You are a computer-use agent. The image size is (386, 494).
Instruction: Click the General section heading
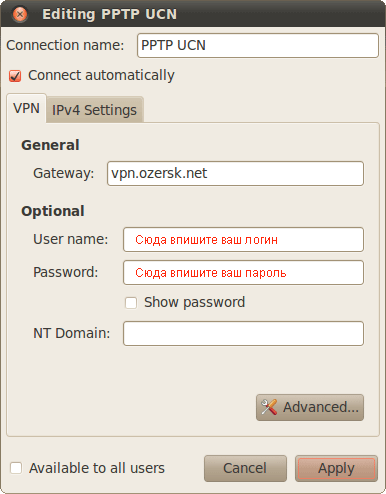pos(50,145)
